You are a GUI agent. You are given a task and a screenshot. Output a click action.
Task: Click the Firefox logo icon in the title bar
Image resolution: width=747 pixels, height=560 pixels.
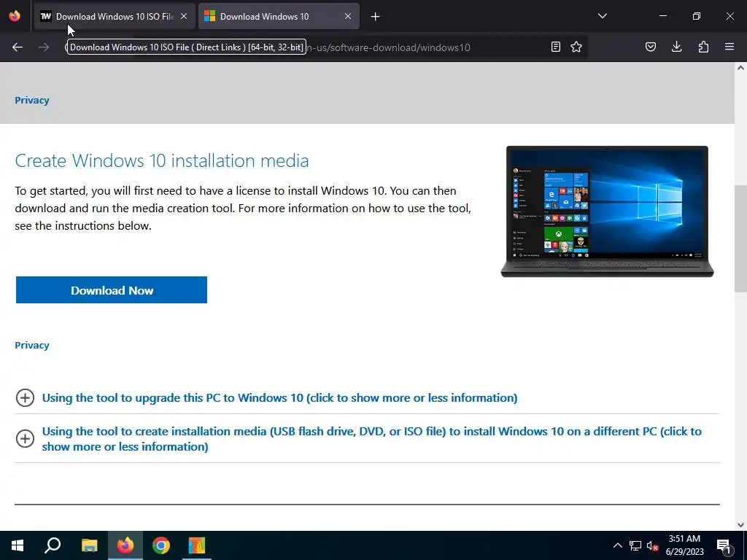coord(15,16)
